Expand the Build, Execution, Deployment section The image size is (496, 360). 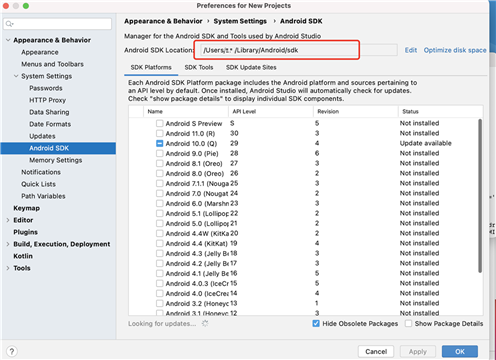[8, 244]
